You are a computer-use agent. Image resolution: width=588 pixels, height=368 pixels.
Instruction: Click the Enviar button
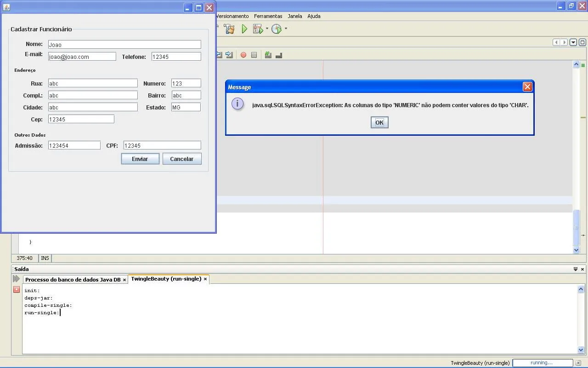coord(140,159)
